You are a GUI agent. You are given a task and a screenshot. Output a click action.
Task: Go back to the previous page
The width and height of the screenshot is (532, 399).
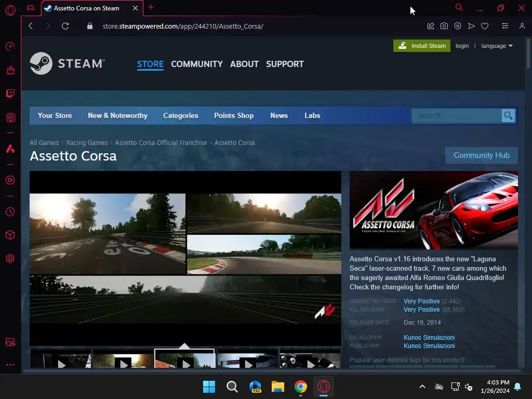[31, 26]
